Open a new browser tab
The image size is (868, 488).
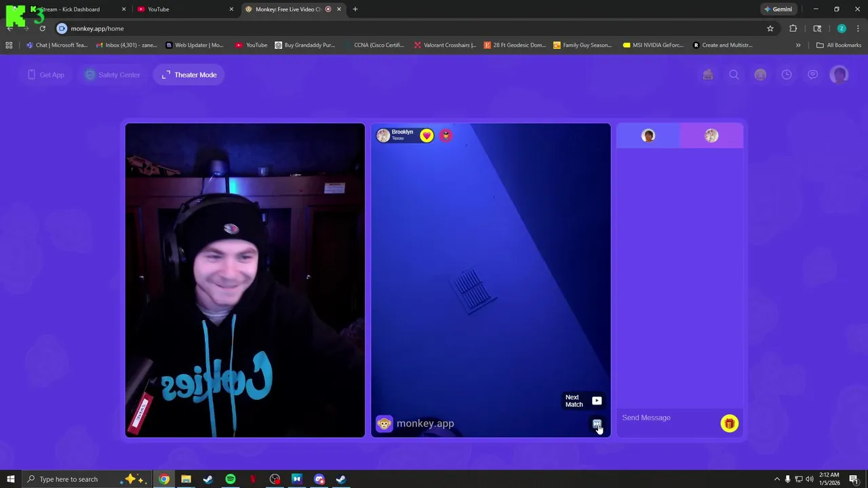(355, 9)
